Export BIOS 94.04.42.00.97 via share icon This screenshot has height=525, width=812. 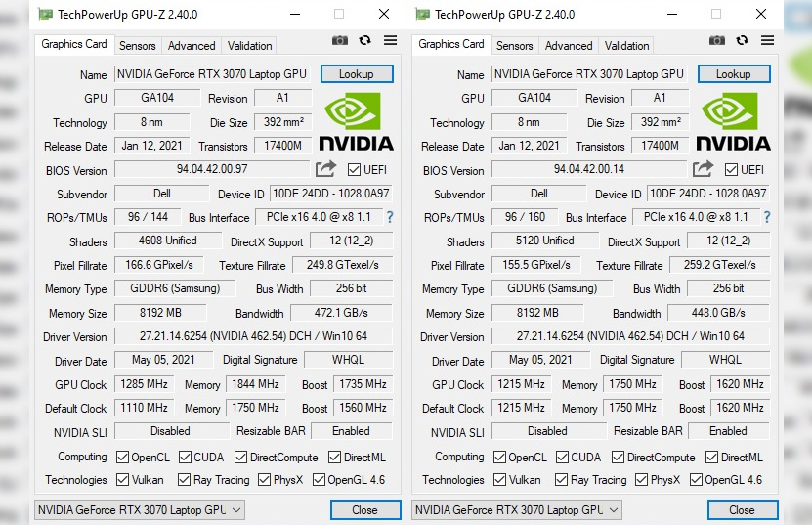pos(325,169)
